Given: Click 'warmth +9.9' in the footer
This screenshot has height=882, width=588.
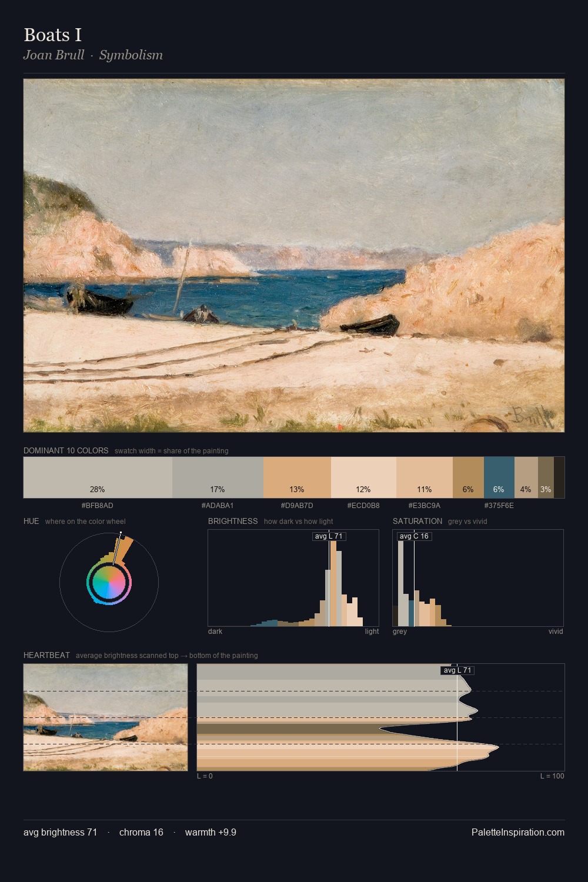Looking at the screenshot, I should pyautogui.click(x=211, y=832).
